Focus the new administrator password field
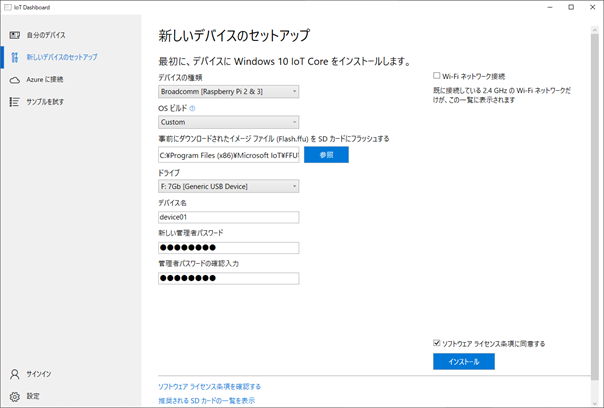The width and height of the screenshot is (604, 408). pos(228,248)
